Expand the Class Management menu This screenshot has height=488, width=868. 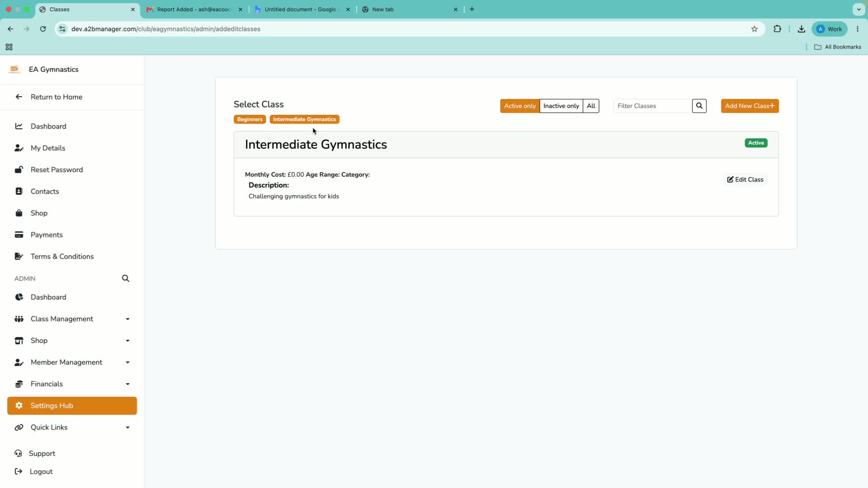click(x=128, y=319)
